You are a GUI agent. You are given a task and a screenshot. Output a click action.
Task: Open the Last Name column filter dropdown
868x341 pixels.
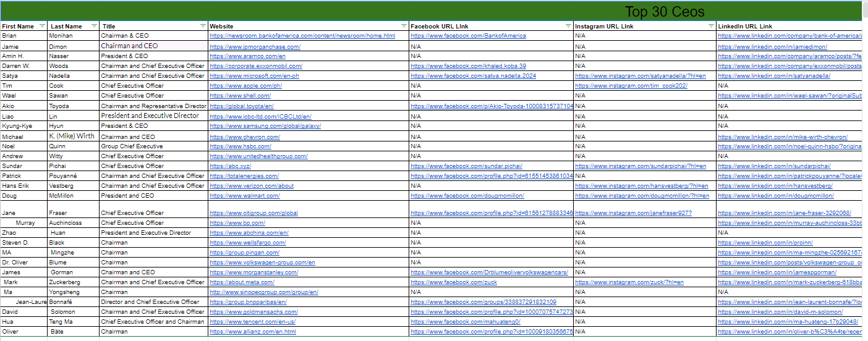tap(94, 26)
